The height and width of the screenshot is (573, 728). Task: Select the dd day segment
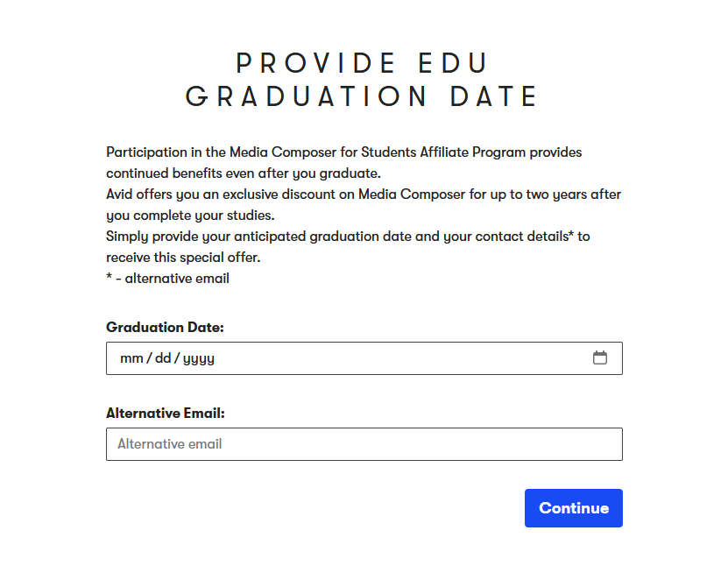pyautogui.click(x=163, y=358)
